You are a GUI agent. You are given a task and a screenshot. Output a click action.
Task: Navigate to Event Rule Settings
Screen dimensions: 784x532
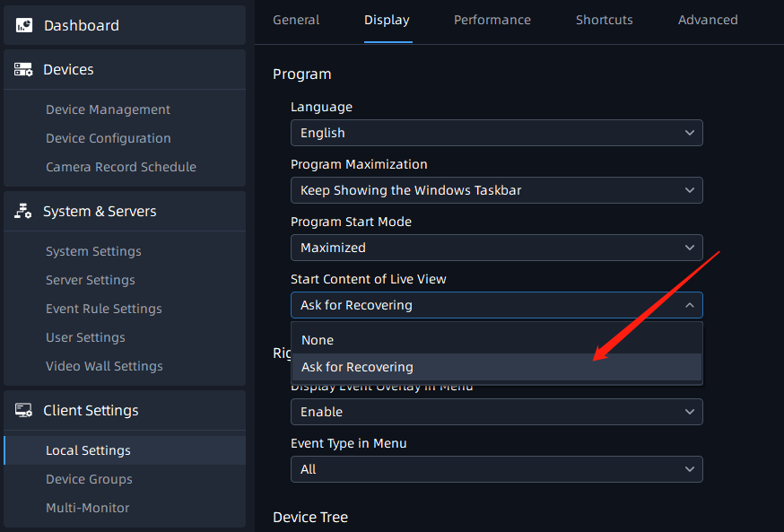[x=103, y=309]
